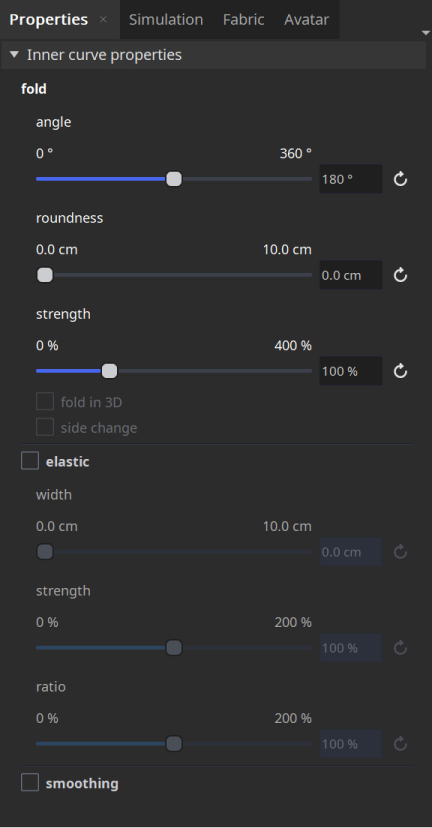The width and height of the screenshot is (432, 828).
Task: Open the panel tabs overflow dropdown arrow
Action: tap(426, 33)
